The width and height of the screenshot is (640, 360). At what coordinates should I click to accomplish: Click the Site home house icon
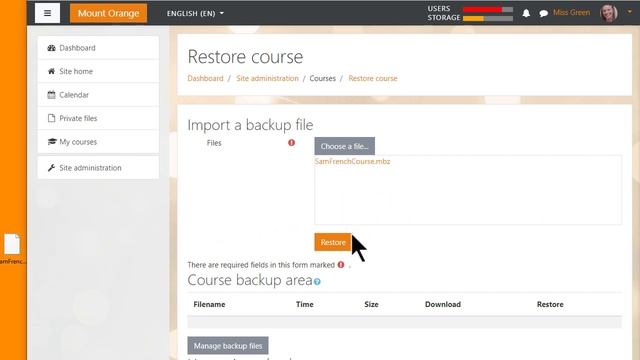click(x=51, y=71)
